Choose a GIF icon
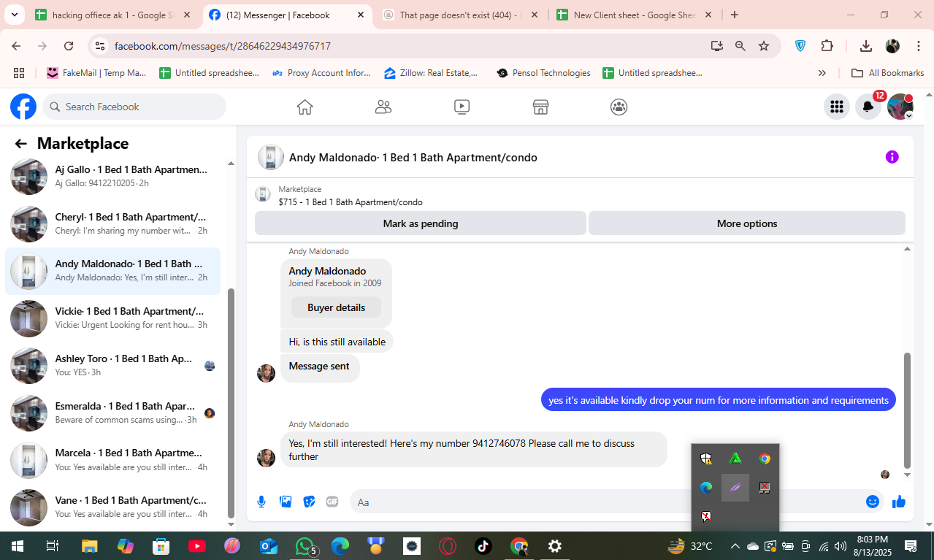 coord(332,502)
